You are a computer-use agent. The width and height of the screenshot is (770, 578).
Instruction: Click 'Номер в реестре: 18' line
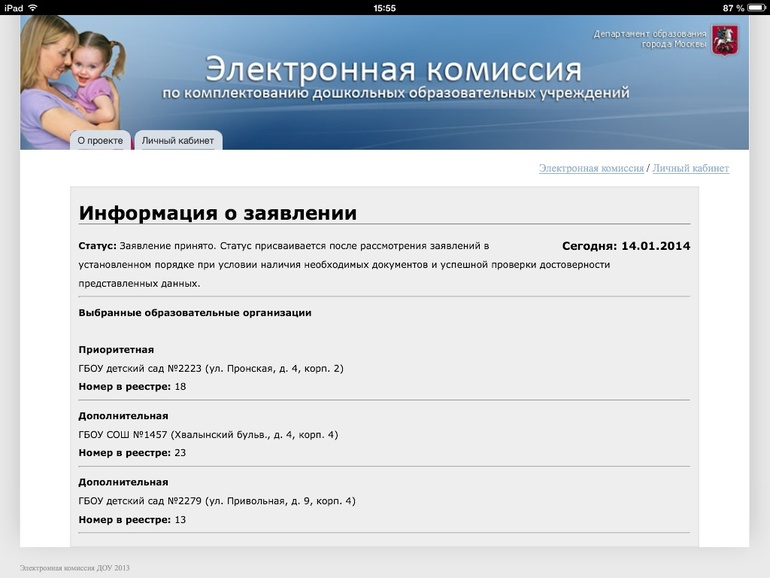[132, 386]
